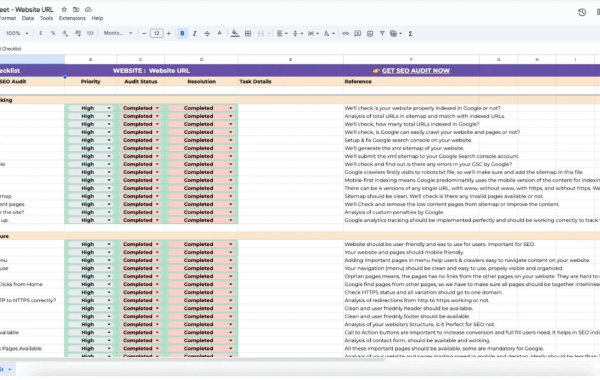Click the move to folder icon
Image resolution: width=600 pixels, height=380 pixels.
point(76,9)
